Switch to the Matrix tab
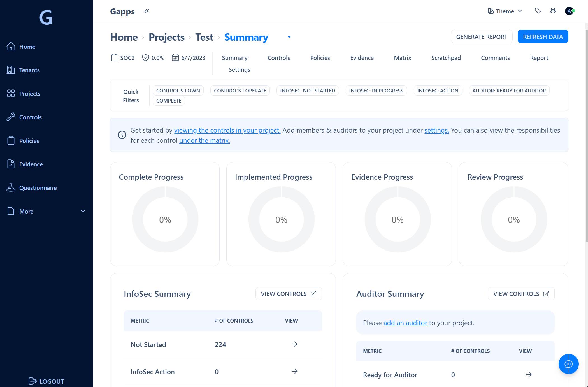Viewport: 588px width, 387px height. [402, 58]
